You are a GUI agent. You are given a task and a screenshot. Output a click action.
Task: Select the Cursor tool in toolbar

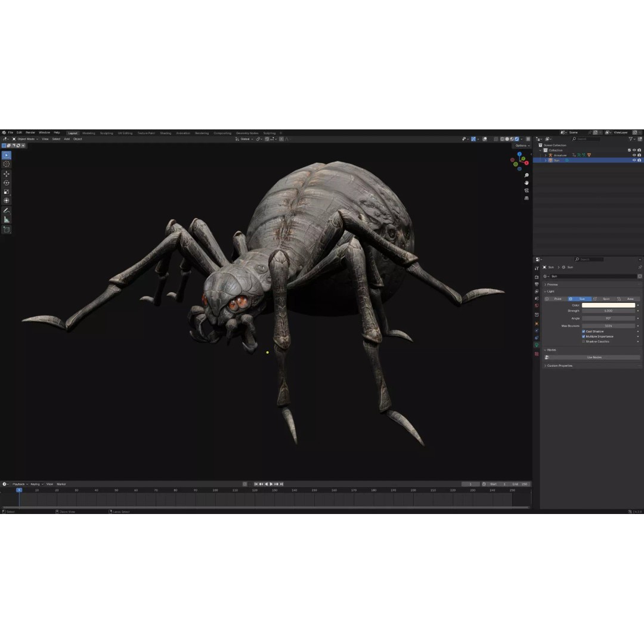point(7,165)
